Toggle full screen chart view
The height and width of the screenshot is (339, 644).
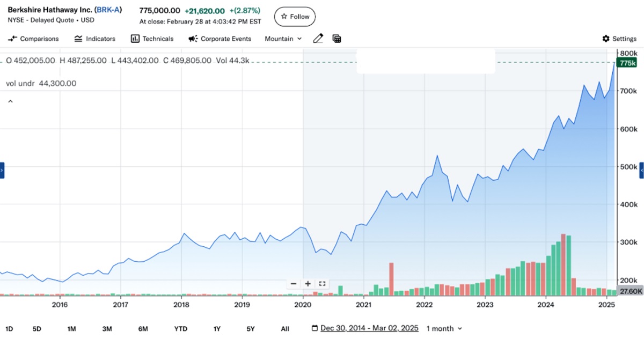(322, 284)
